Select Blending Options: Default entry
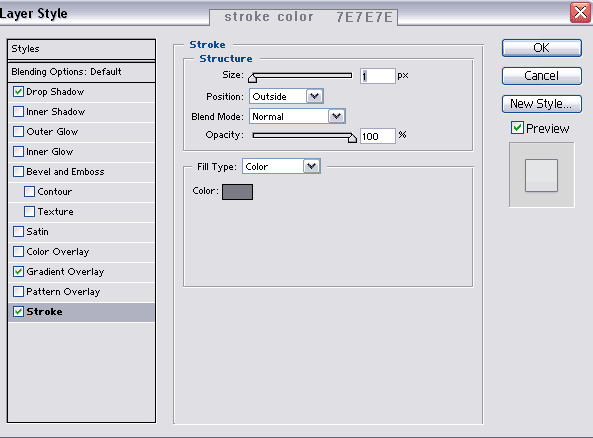The height and width of the screenshot is (438, 593). click(81, 72)
